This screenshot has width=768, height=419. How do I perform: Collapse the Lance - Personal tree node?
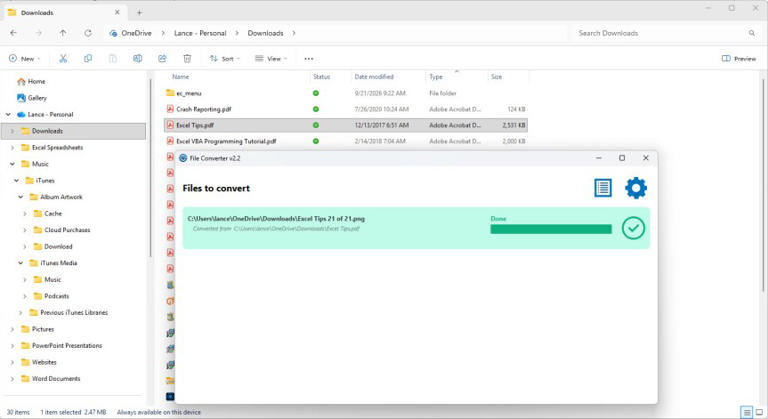[x=8, y=114]
